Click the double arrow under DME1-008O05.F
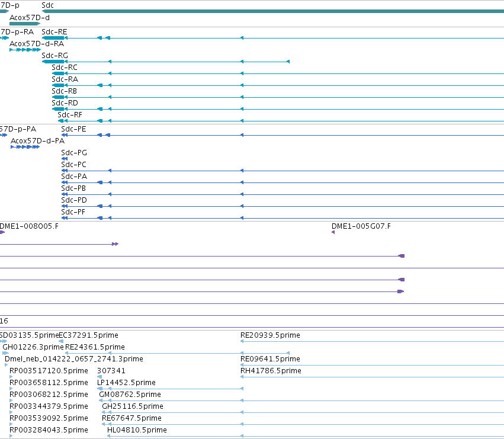This screenshot has width=504, height=439. [115, 244]
